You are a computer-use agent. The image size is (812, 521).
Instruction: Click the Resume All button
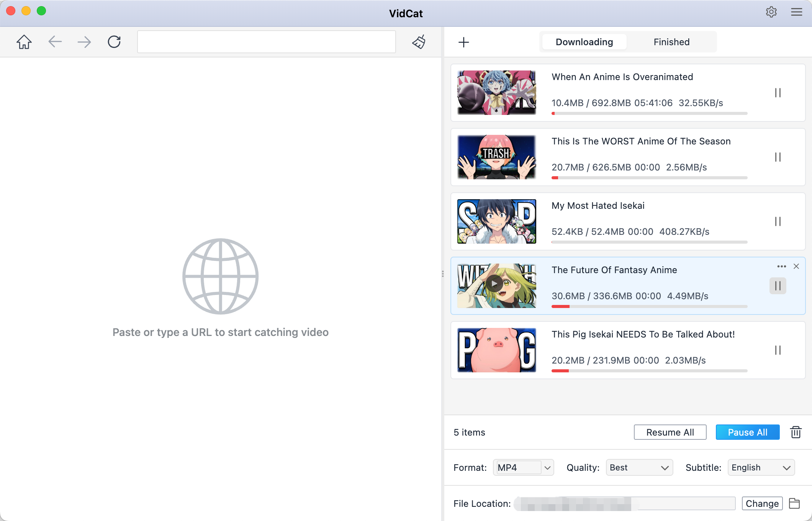(x=670, y=432)
